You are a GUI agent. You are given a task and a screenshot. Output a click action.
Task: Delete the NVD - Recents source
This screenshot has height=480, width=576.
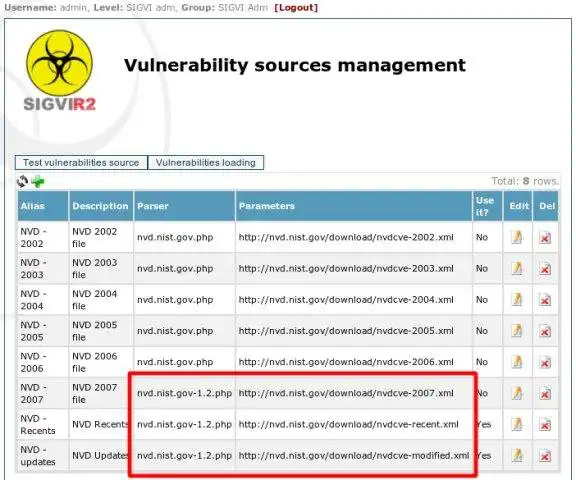point(545,425)
